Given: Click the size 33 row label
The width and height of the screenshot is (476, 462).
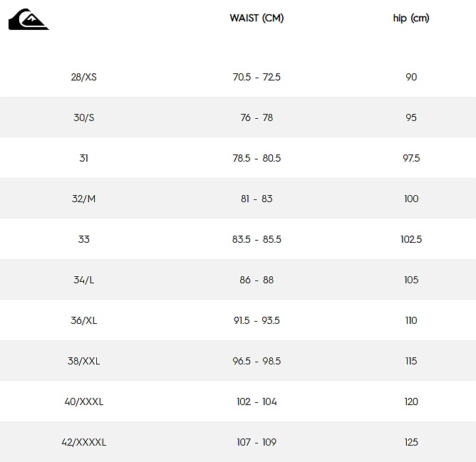Looking at the screenshot, I should click(83, 239).
